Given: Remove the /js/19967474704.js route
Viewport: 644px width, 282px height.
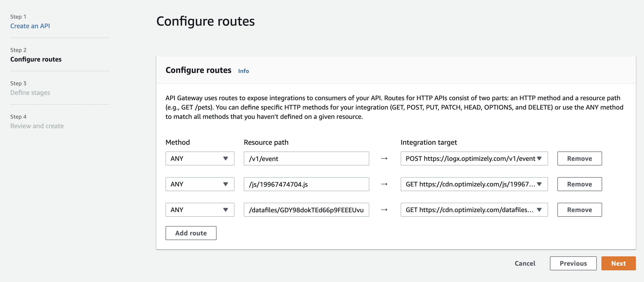Looking at the screenshot, I should (580, 184).
